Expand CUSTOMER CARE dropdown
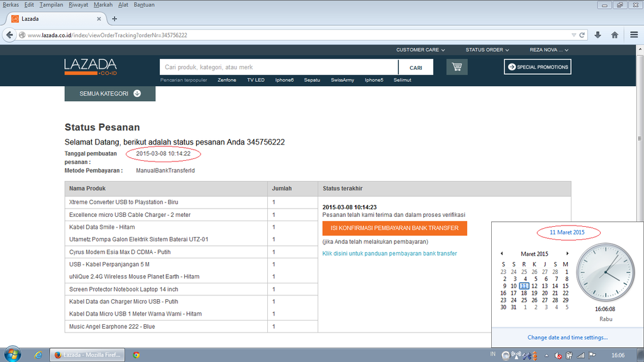 pyautogui.click(x=420, y=50)
